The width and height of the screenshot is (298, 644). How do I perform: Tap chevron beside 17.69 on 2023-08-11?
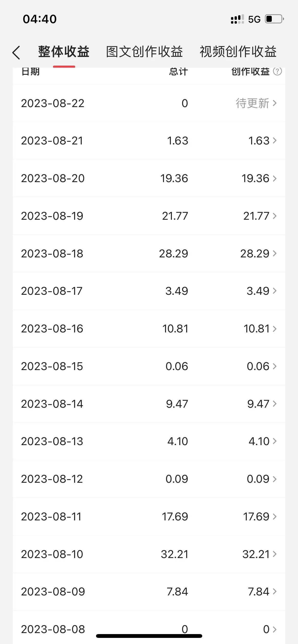[x=275, y=517]
